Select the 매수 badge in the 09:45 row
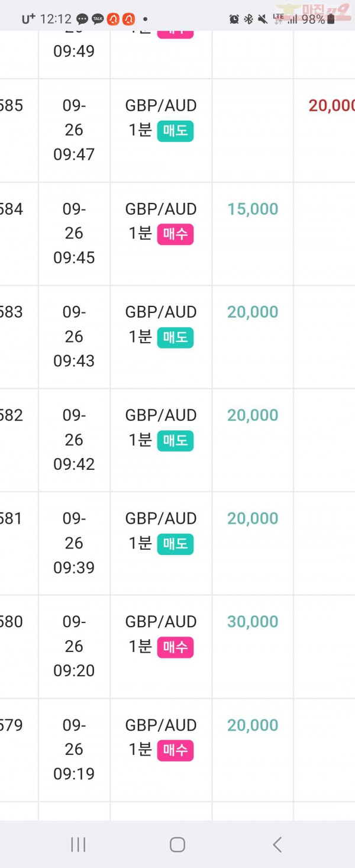This screenshot has width=355, height=868. [x=175, y=234]
